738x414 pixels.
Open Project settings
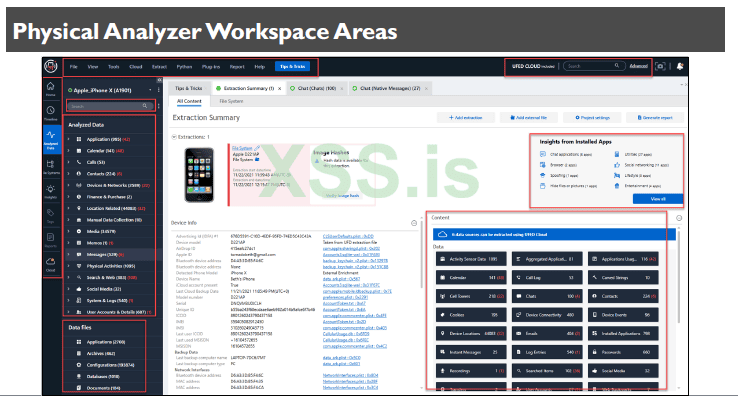pyautogui.click(x=592, y=118)
